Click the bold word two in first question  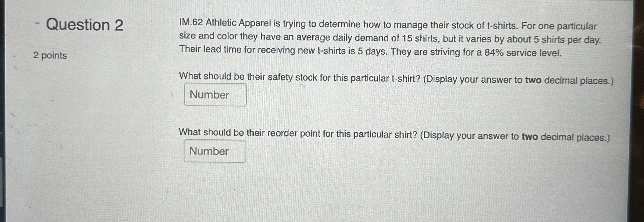534,78
